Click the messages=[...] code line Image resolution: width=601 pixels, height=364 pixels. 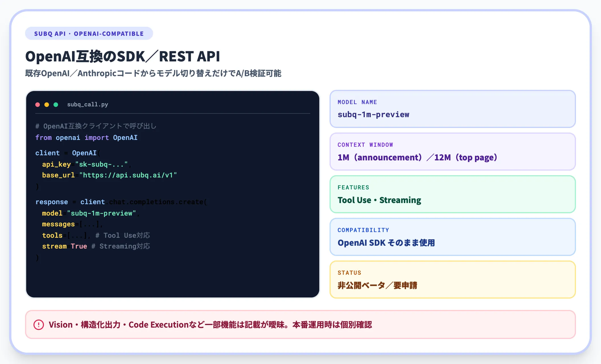(72, 224)
